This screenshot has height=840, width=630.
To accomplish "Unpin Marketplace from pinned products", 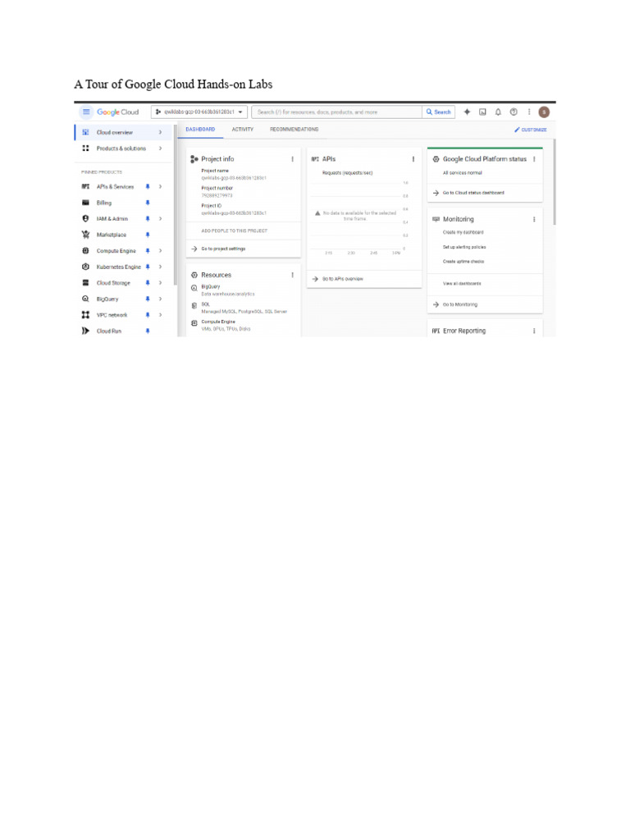I will [148, 235].
